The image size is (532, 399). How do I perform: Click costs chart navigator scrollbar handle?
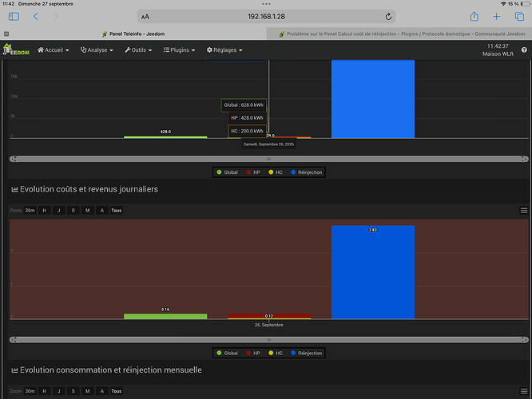pos(269,340)
